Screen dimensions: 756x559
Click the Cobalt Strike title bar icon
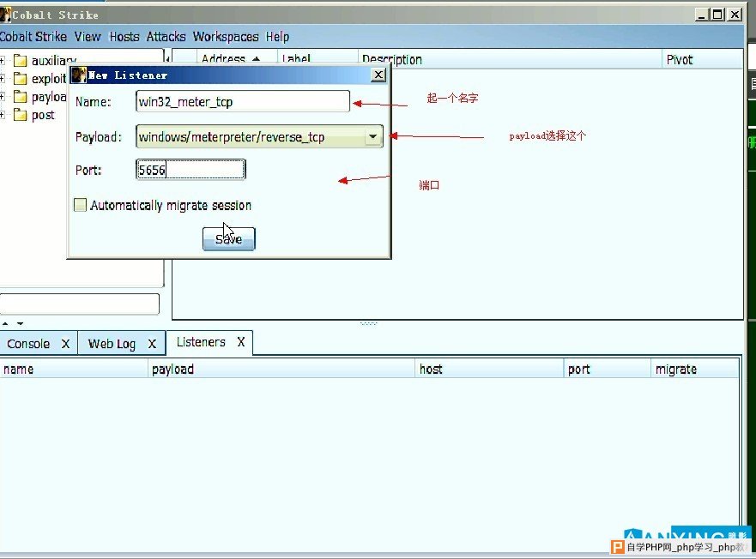[5, 15]
